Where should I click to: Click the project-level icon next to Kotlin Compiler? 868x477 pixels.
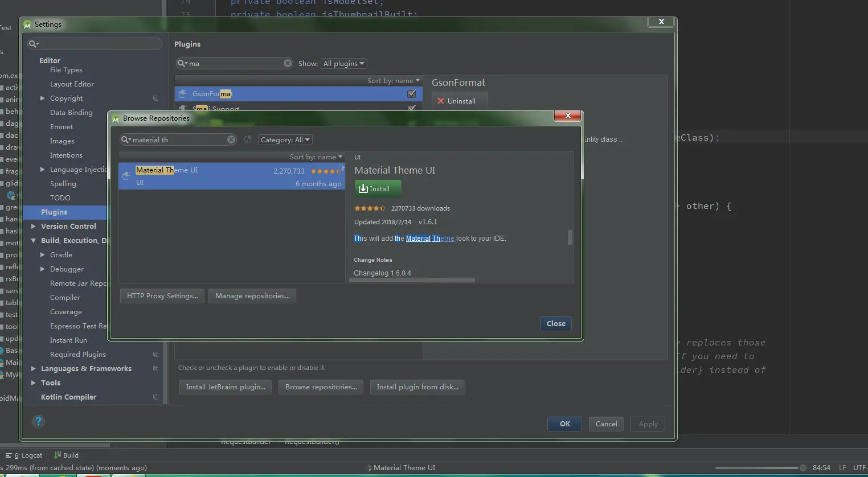(x=155, y=397)
